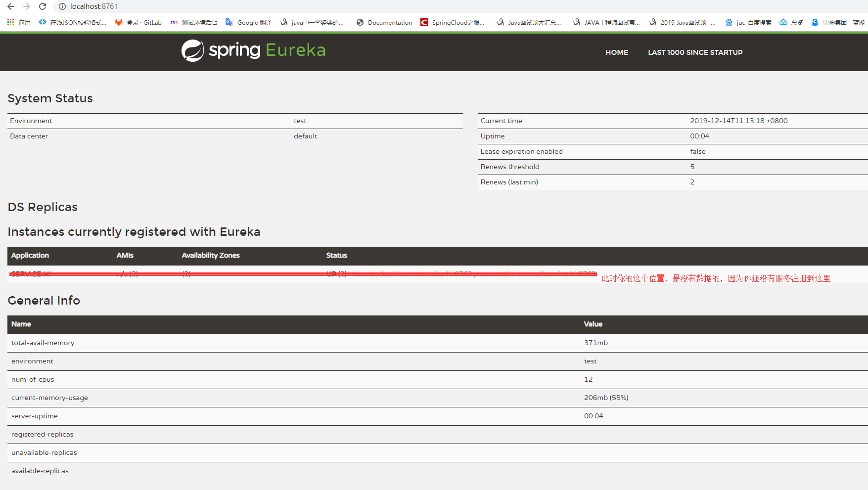
Task: Reload the localhost:8761 page
Action: click(43, 6)
